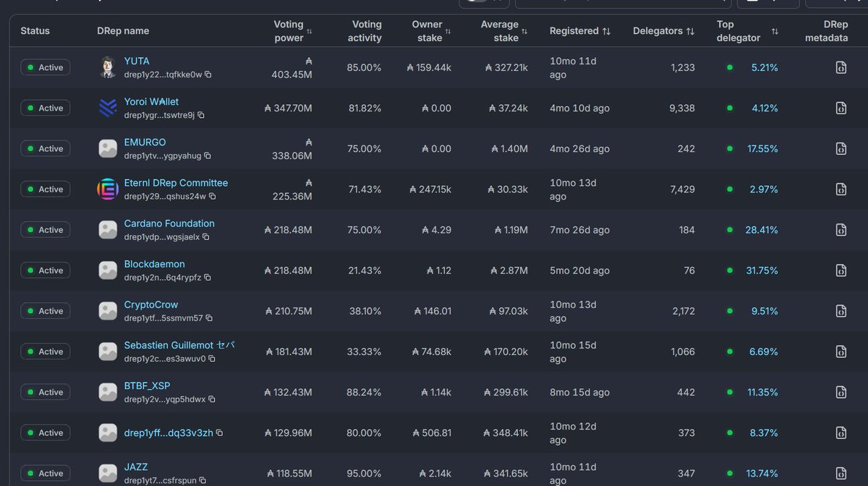The height and width of the screenshot is (486, 868).
Task: Open DRep metadata icon for EMURGO
Action: 841,149
